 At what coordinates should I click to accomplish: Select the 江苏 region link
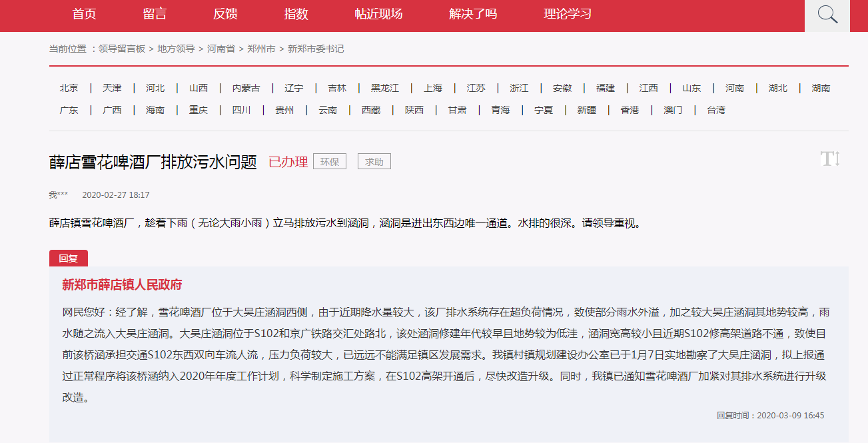[x=476, y=88]
